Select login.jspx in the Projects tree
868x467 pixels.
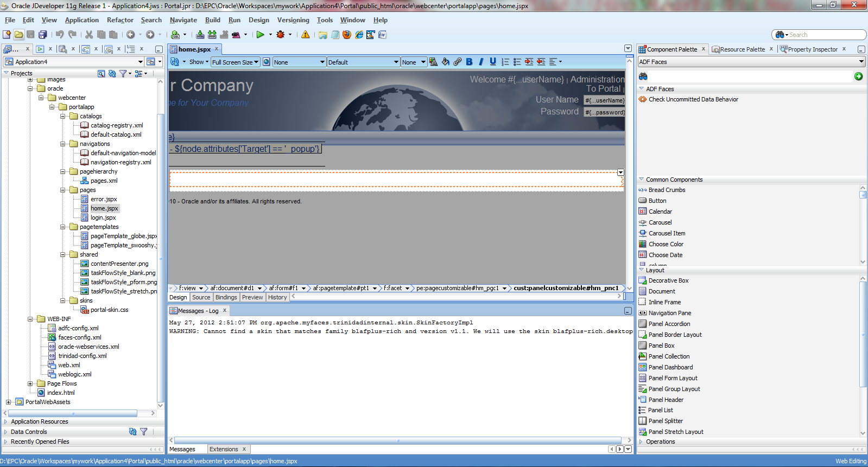[103, 217]
